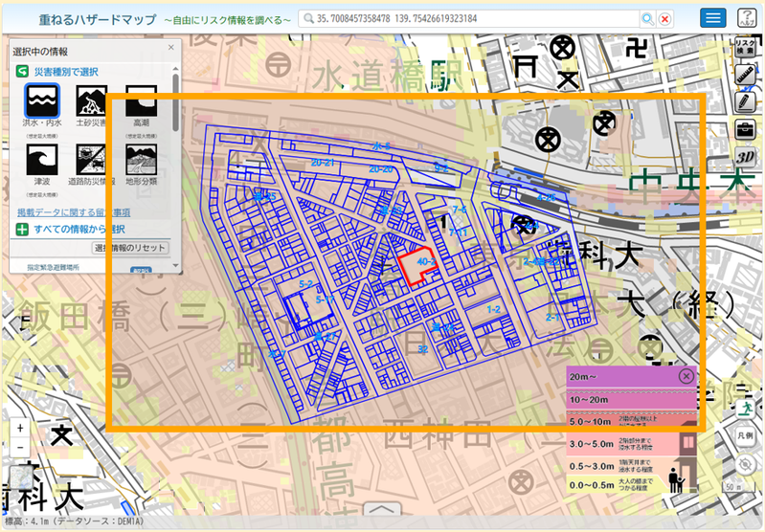The image size is (765, 532).
Task: Toggle the evacuation site icon button
Action: pyautogui.click(x=746, y=409)
